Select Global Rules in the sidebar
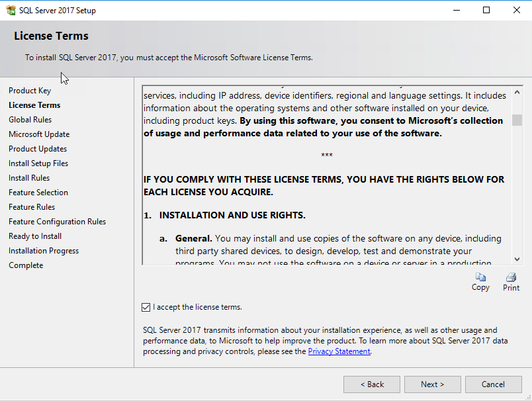532x401 pixels. coord(30,120)
